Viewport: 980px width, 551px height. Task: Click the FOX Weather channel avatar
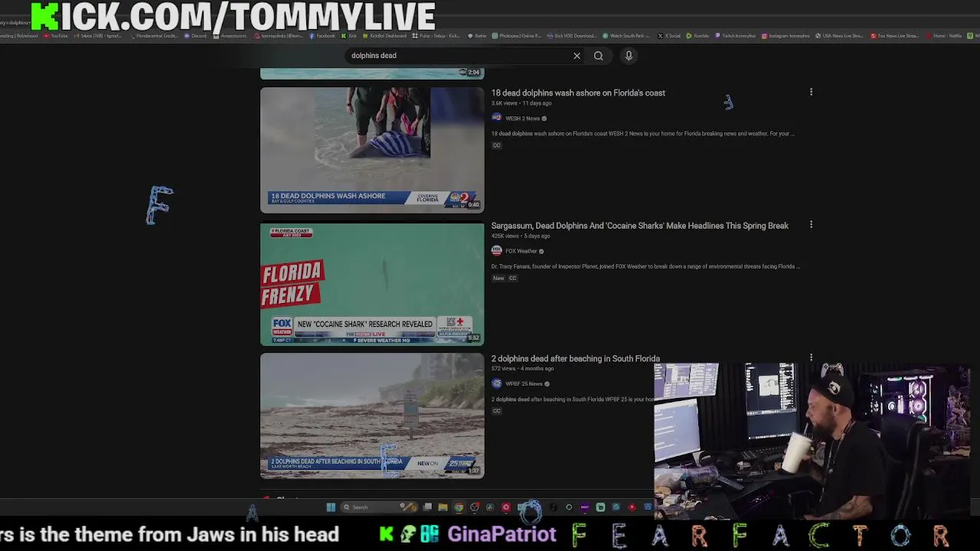coord(496,251)
